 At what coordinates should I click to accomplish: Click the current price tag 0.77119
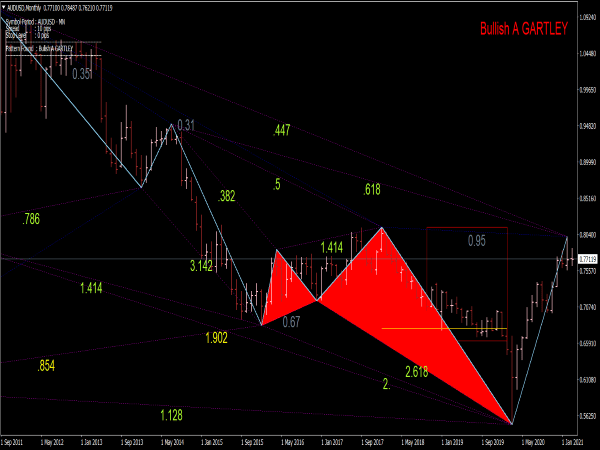587,259
